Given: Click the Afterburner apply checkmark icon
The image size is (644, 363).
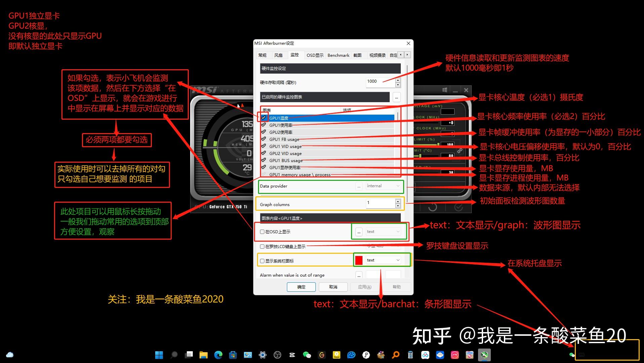Looking at the screenshot, I should [459, 207].
